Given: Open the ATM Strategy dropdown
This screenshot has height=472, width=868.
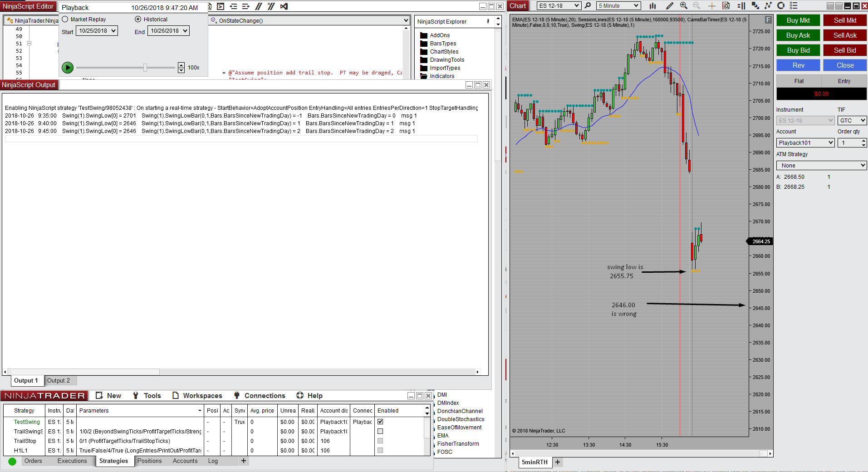Looking at the screenshot, I should coord(821,165).
